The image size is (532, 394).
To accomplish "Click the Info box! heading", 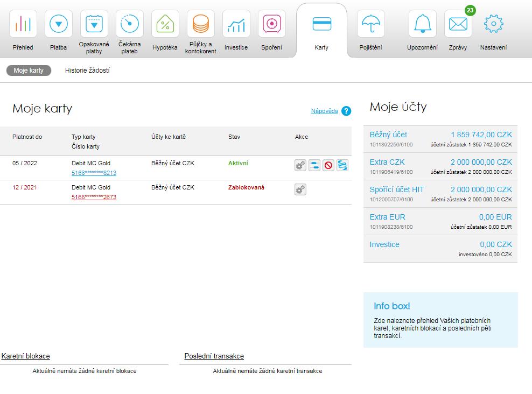I will tap(392, 306).
